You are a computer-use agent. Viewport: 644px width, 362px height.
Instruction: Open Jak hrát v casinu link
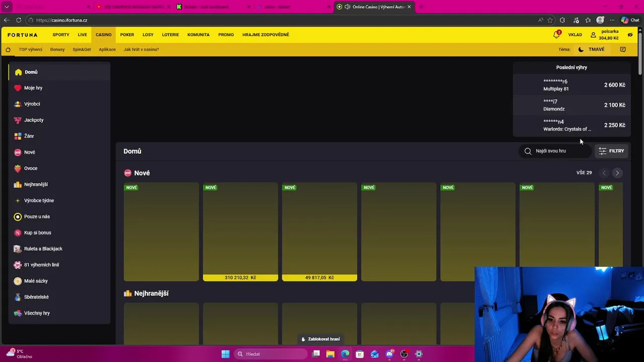pos(141,49)
